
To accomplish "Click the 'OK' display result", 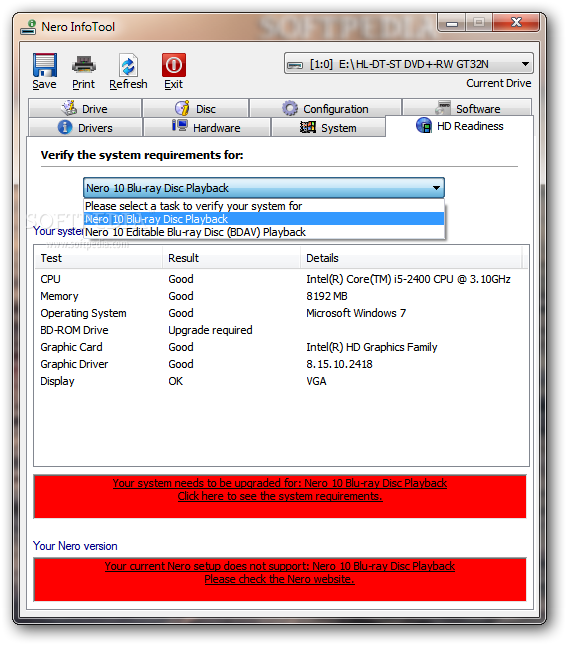I will (x=176, y=381).
